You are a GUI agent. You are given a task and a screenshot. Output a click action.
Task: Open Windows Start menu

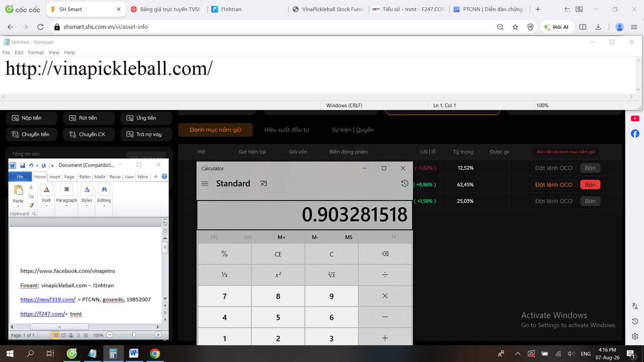pos(10,353)
